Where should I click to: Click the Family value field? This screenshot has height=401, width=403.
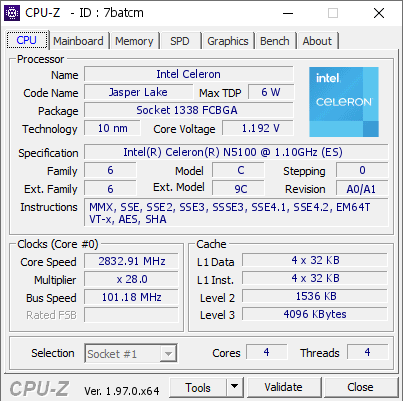tap(110, 170)
